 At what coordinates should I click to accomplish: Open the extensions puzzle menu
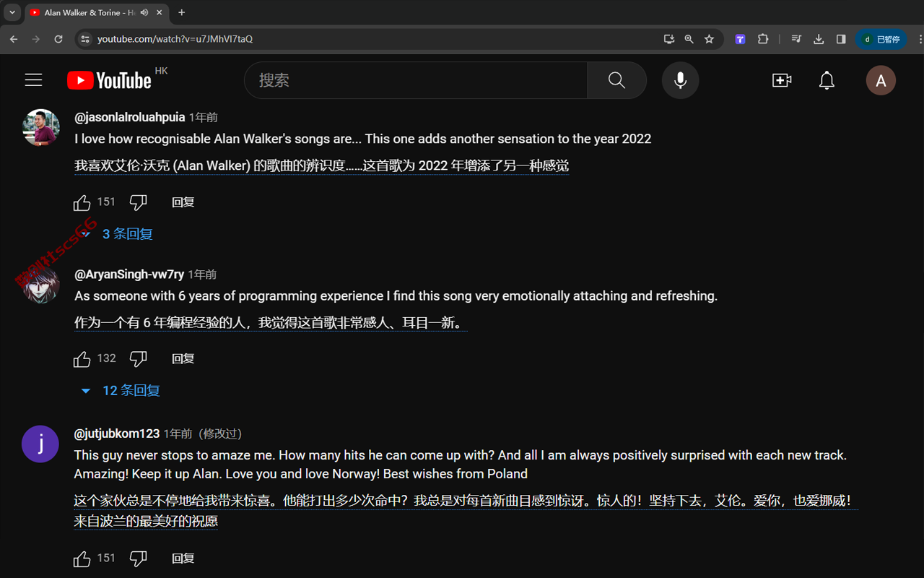coord(763,39)
